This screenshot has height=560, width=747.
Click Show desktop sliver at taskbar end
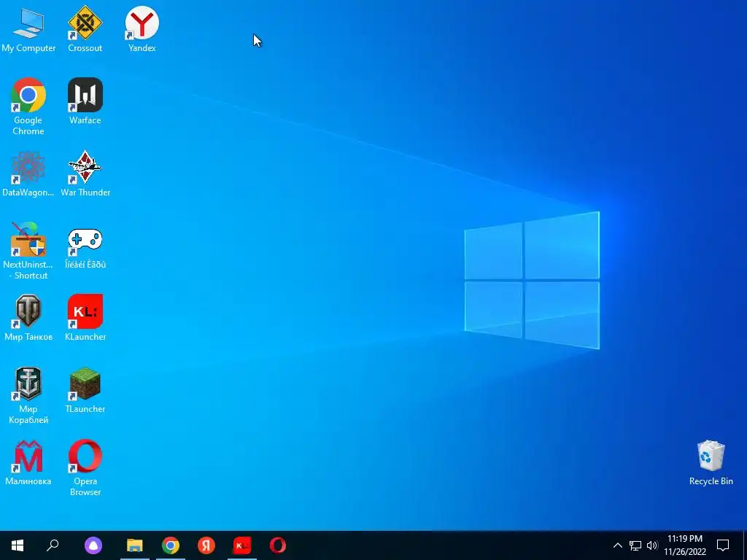click(x=745, y=545)
